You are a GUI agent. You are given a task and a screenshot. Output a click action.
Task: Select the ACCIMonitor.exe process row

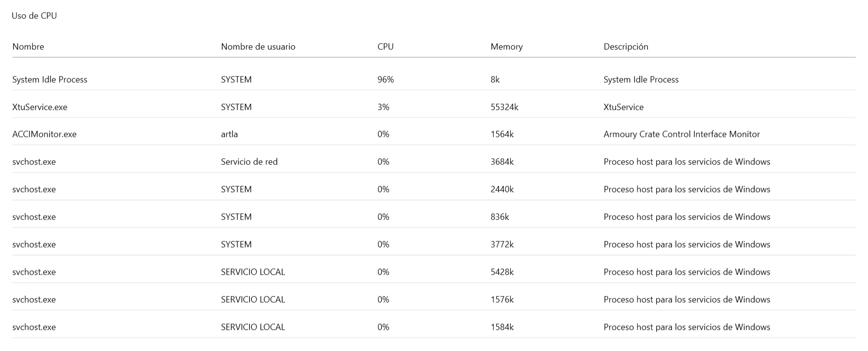(x=434, y=134)
